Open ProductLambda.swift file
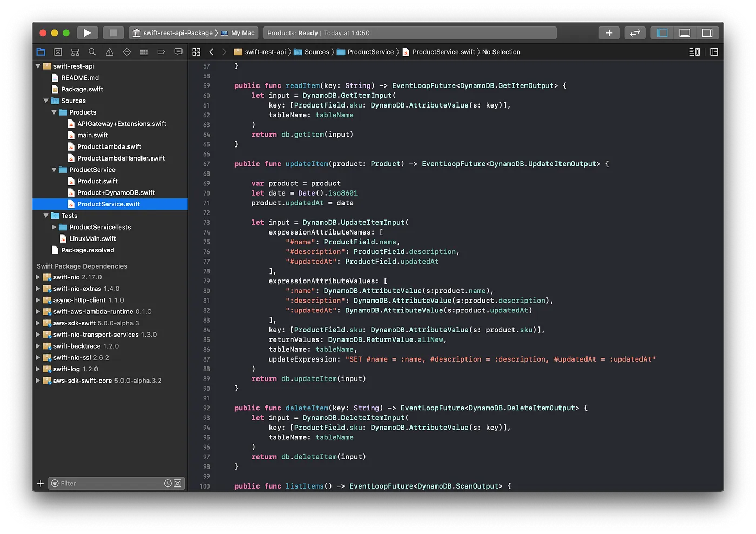This screenshot has height=534, width=756. (x=110, y=146)
